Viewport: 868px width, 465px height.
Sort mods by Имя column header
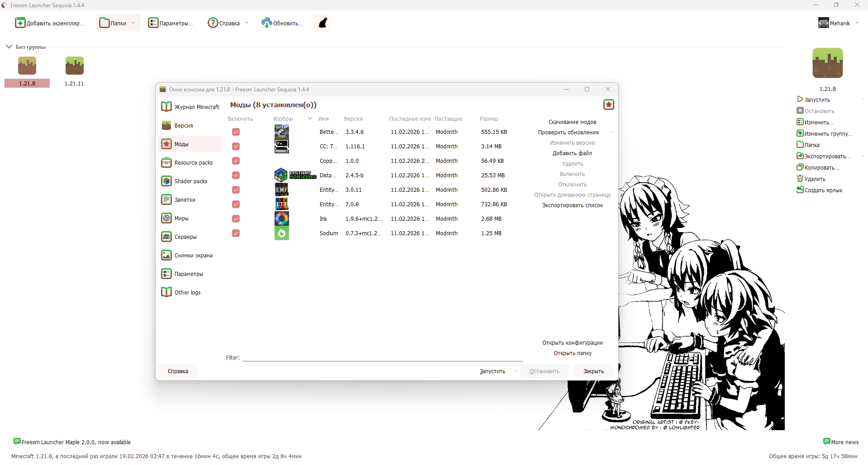click(323, 119)
